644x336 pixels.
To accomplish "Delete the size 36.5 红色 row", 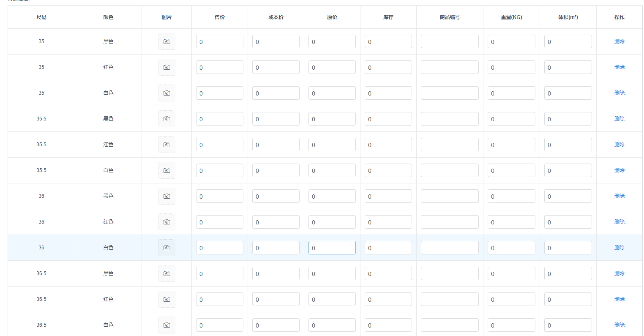I will (x=619, y=299).
